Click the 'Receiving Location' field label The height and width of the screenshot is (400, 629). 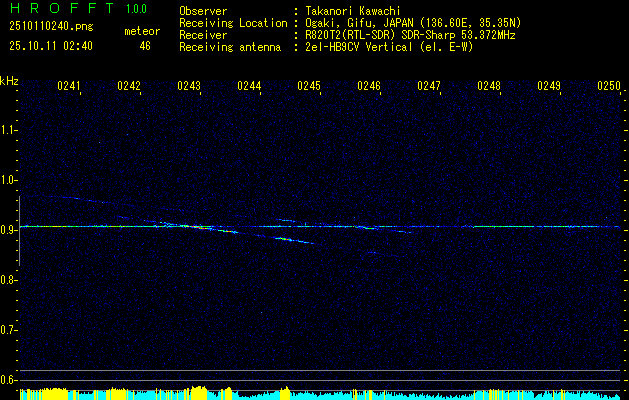click(x=233, y=23)
